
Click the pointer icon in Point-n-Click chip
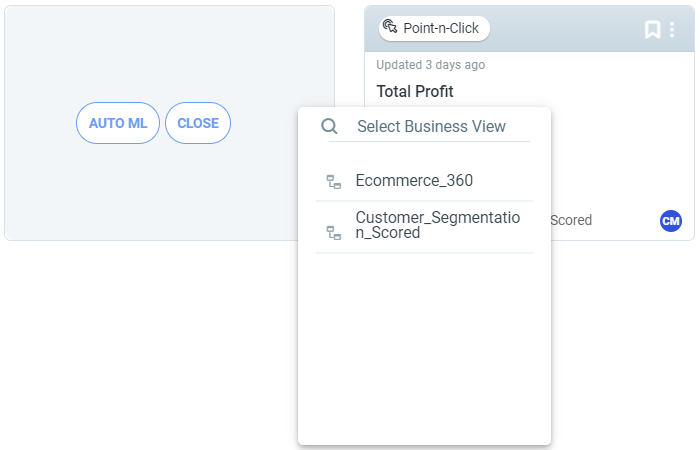click(x=390, y=26)
